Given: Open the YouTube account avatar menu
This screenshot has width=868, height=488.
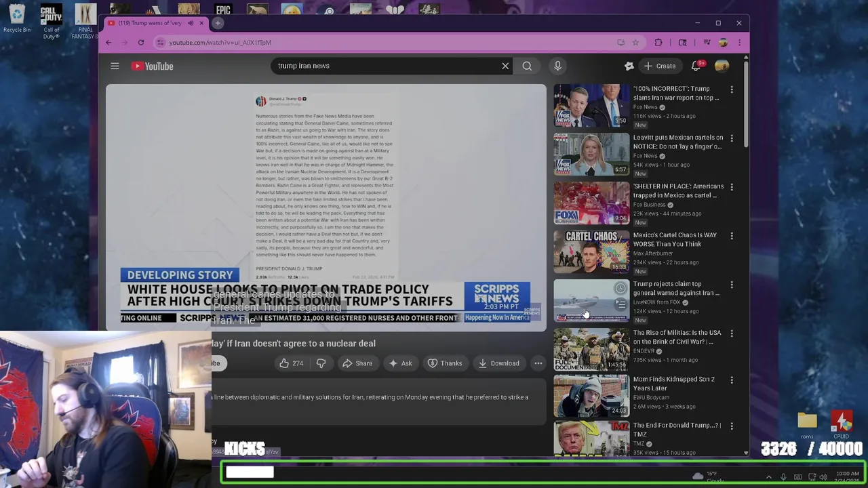Looking at the screenshot, I should pos(722,66).
